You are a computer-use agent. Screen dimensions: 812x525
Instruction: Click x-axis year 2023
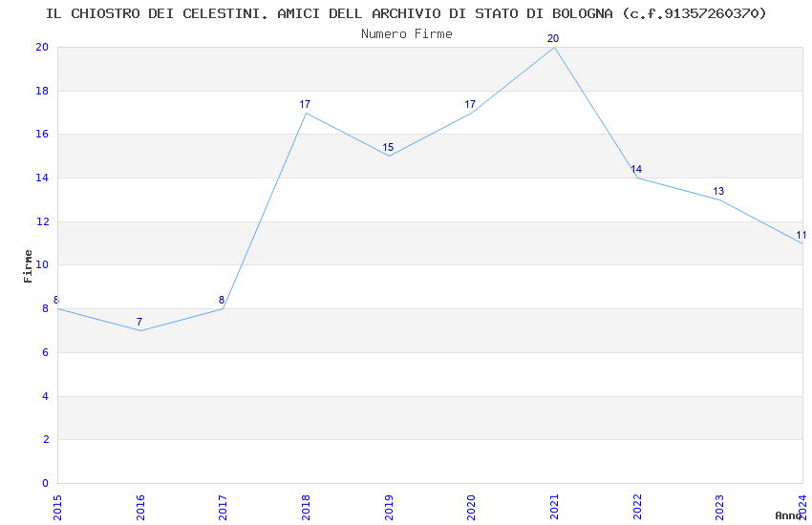click(719, 507)
